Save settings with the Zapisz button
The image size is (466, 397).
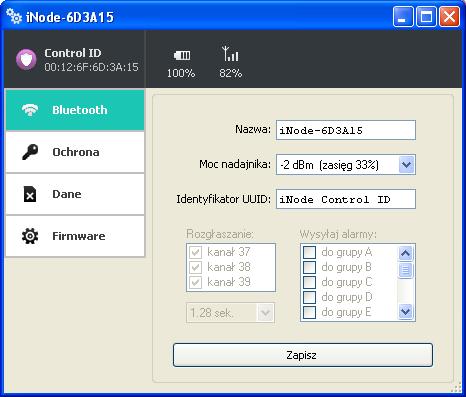coord(303,355)
